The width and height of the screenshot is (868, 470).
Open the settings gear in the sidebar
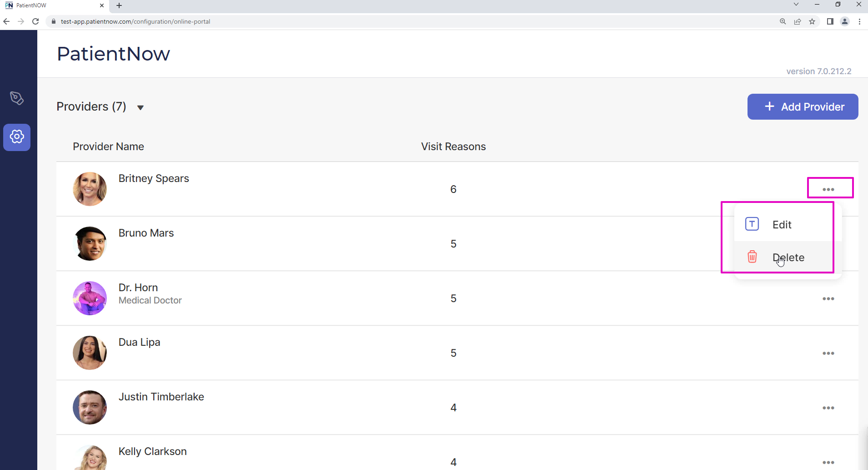[x=17, y=137]
